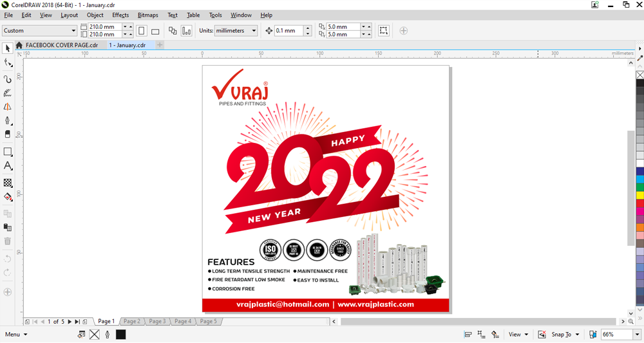Image resolution: width=644 pixels, height=343 pixels.
Task: Expand more palette colors at bottom
Action: (x=640, y=319)
